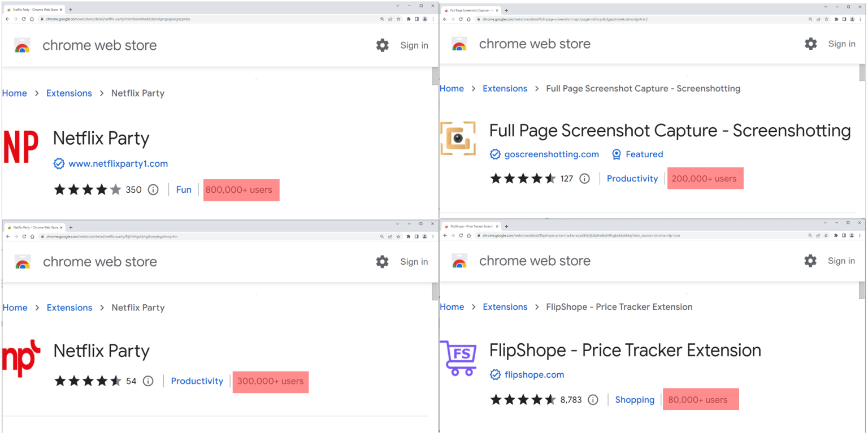
Task: Click the verified publisher badge next to flipshope.com
Action: (x=496, y=374)
